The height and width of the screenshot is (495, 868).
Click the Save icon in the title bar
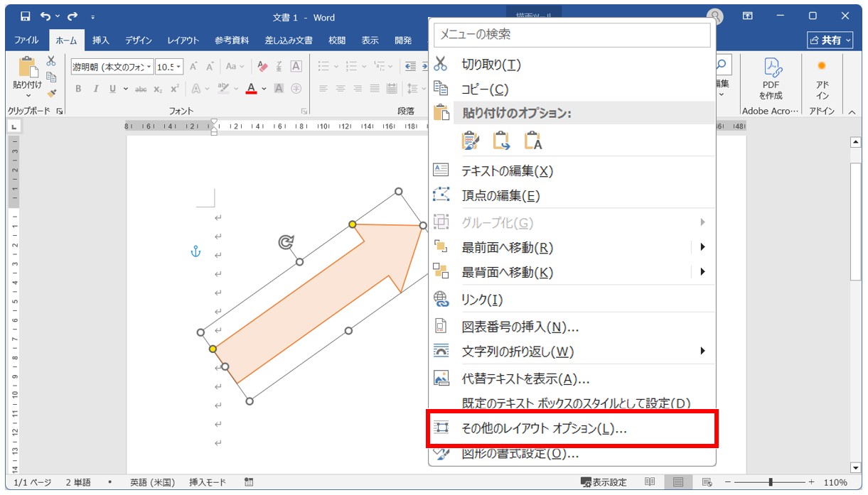(x=26, y=16)
